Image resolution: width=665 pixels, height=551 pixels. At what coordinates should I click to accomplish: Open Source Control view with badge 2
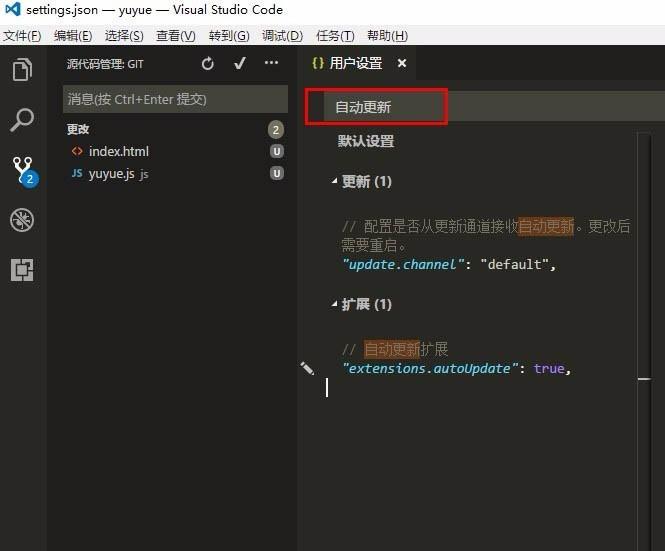pos(24,171)
